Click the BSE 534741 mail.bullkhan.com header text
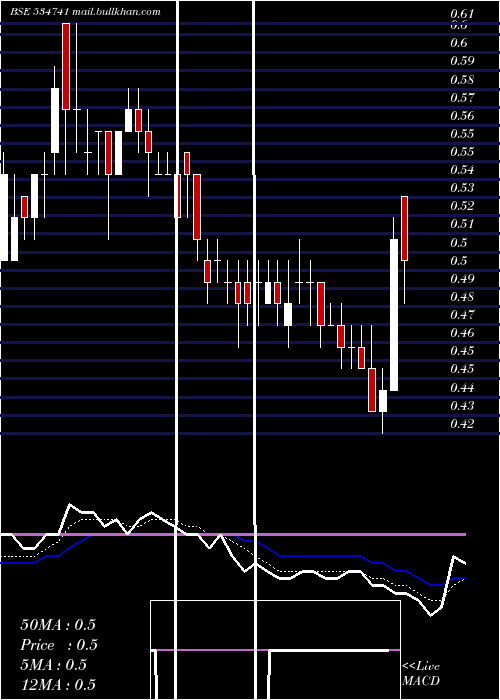The width and height of the screenshot is (500, 700). click(x=85, y=12)
